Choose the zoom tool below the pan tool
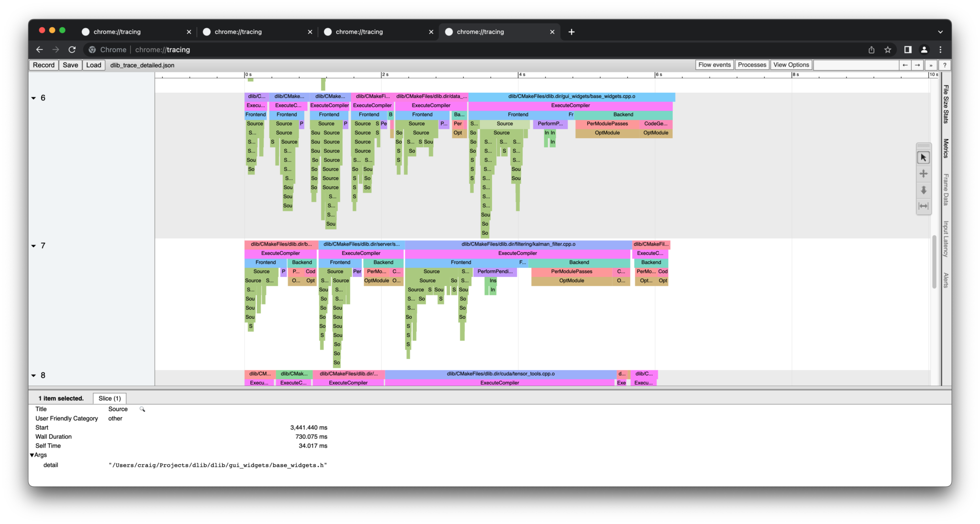Screen dimensions: 980x524 [x=924, y=190]
